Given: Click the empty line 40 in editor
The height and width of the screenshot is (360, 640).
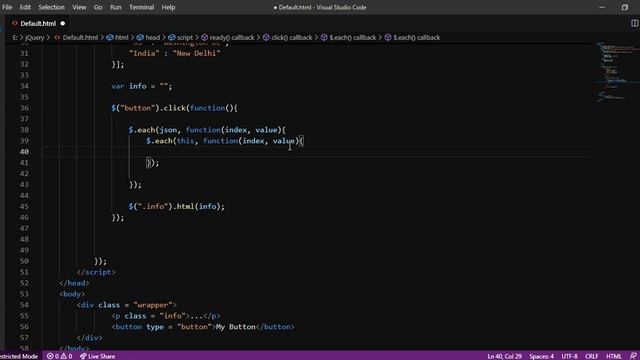Looking at the screenshot, I should (x=316, y=152).
